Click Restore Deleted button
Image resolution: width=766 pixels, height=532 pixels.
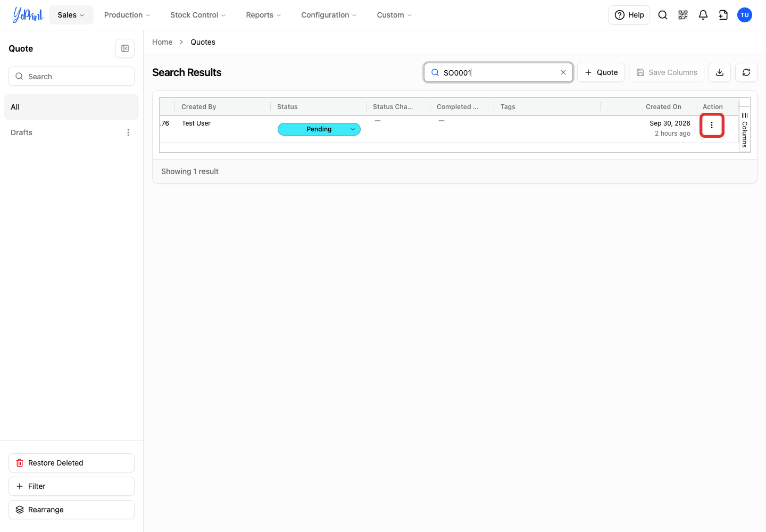[x=71, y=463]
